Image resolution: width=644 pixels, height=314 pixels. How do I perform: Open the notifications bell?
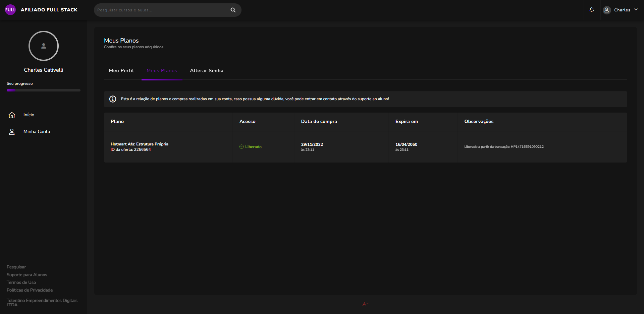click(592, 10)
